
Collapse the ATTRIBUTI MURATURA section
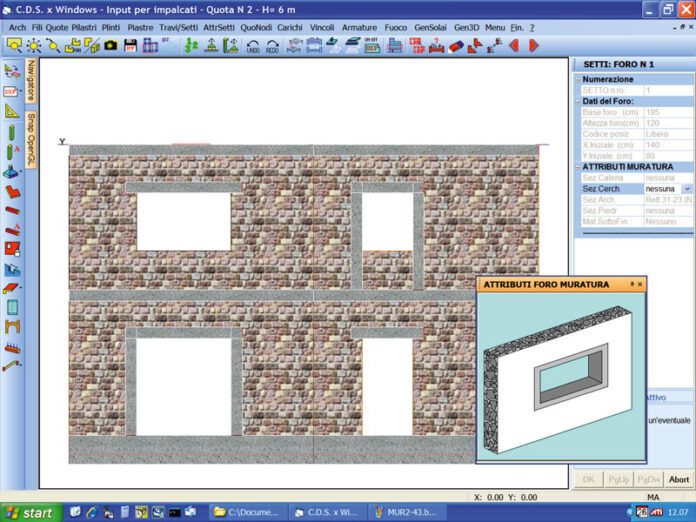[578, 167]
